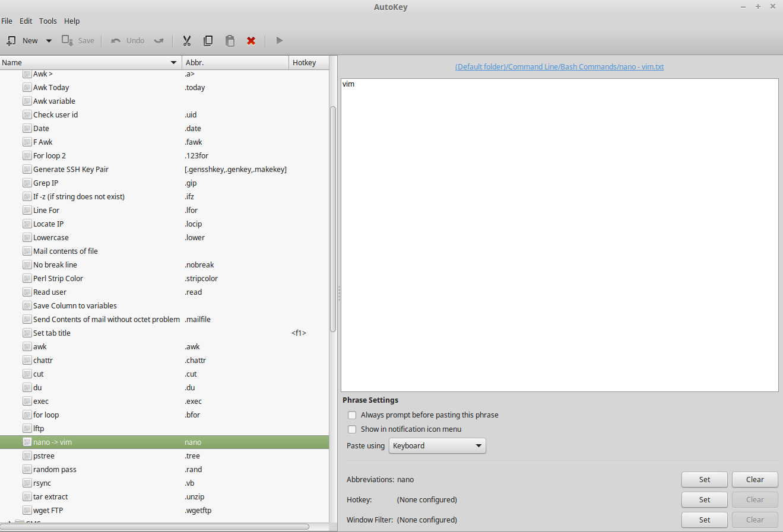This screenshot has width=783, height=532.
Task: Toggle Show in notification icon menu
Action: click(352, 429)
